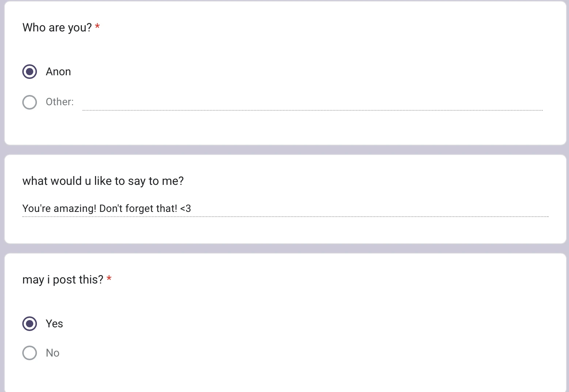Choose the No radio button
Screen dimensions: 569x392
(x=30, y=353)
